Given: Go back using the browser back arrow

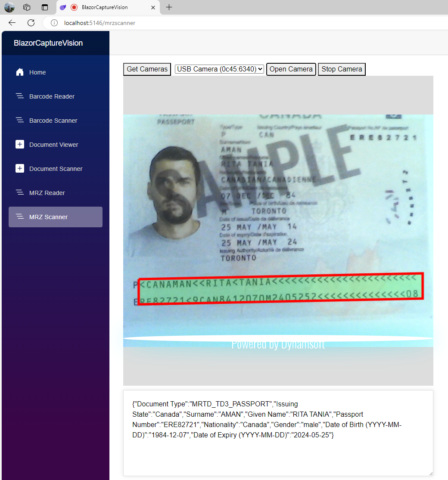Looking at the screenshot, I should (12, 23).
